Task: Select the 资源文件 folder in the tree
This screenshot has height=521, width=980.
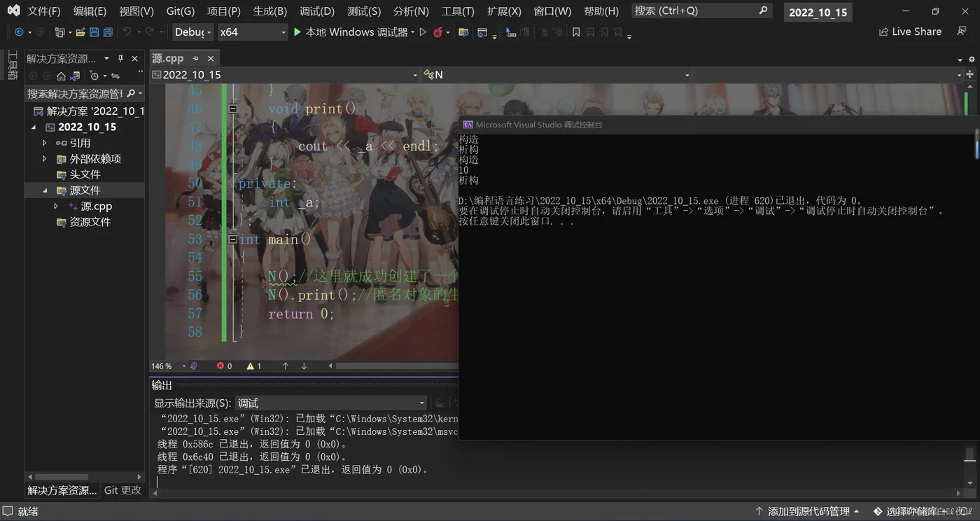Action: click(90, 223)
